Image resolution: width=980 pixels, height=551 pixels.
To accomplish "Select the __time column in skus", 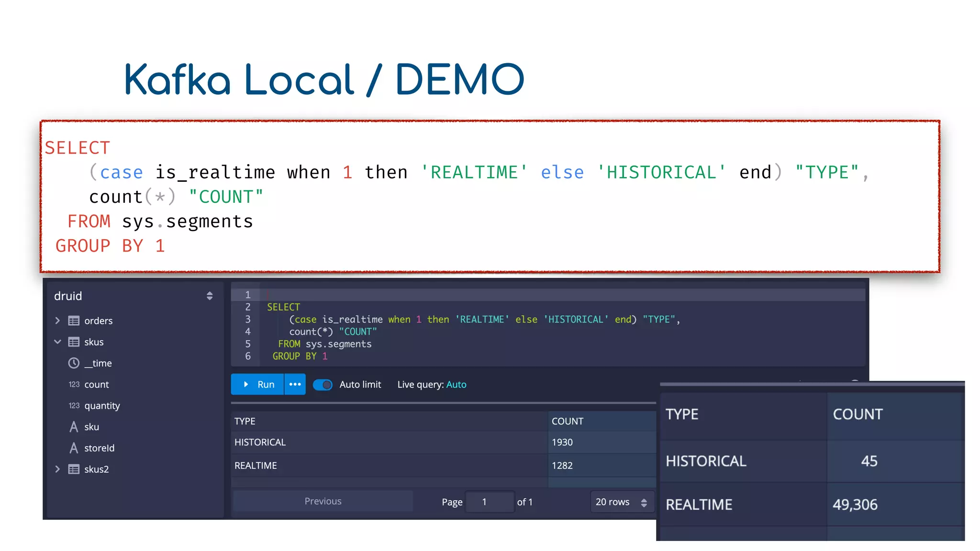I will click(x=98, y=363).
